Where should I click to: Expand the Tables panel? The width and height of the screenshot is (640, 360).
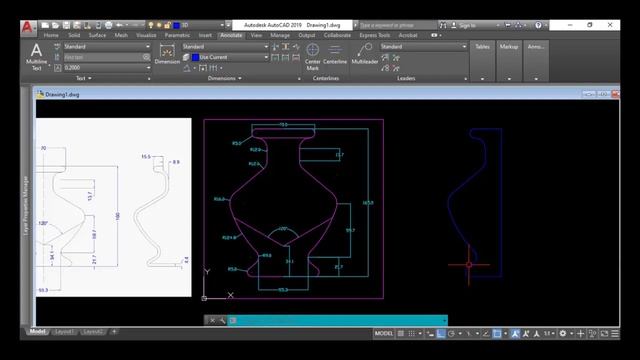[x=482, y=61]
